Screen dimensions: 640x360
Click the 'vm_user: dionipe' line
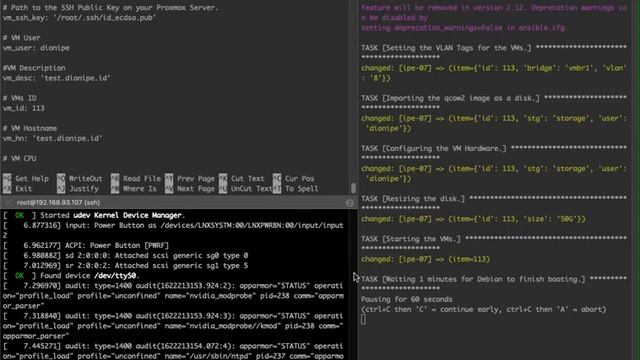point(36,48)
